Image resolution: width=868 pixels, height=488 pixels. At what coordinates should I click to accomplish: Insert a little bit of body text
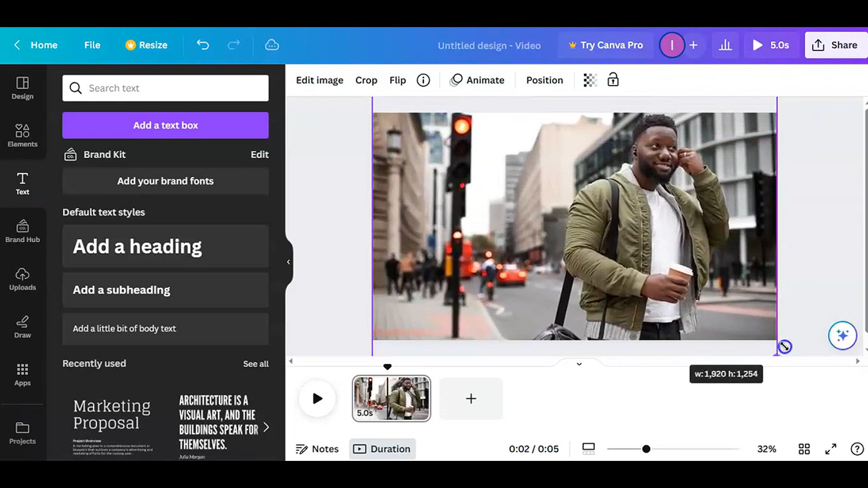pos(165,328)
